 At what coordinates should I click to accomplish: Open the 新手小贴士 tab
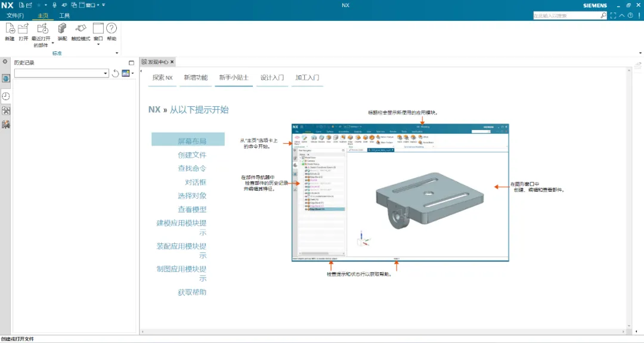click(x=234, y=78)
